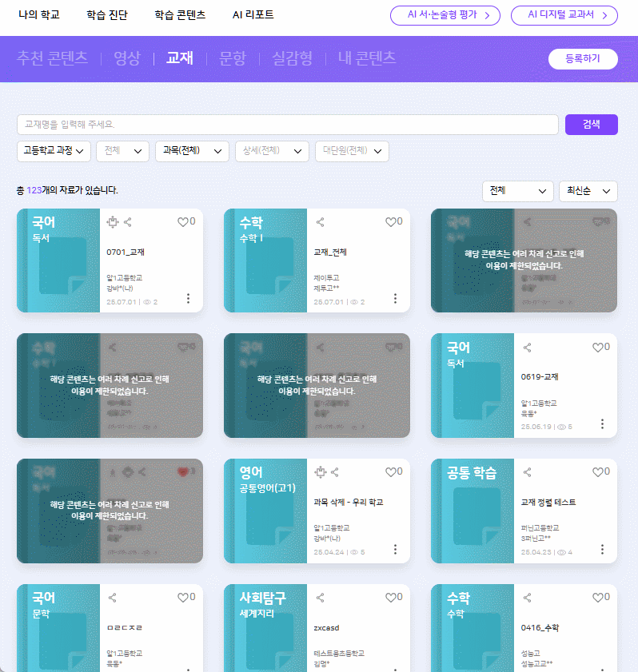Click share icon on zxcasd card
This screenshot has height=672, width=638.
320,597
